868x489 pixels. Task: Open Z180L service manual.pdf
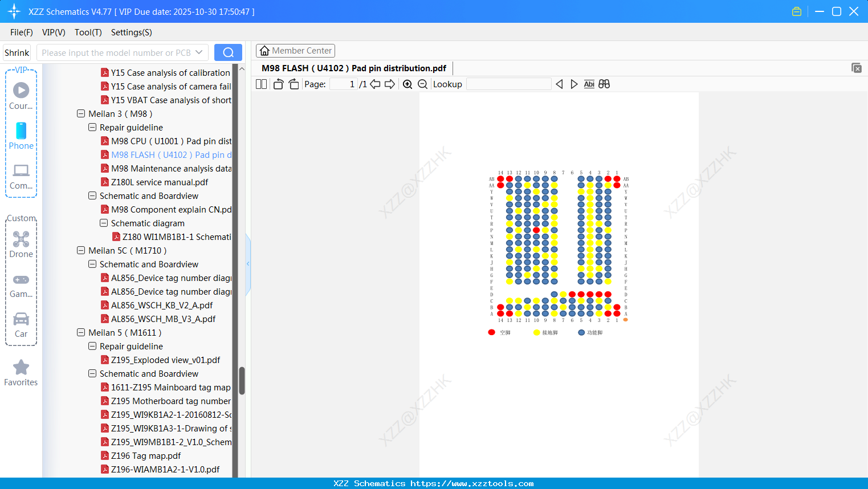tap(154, 182)
